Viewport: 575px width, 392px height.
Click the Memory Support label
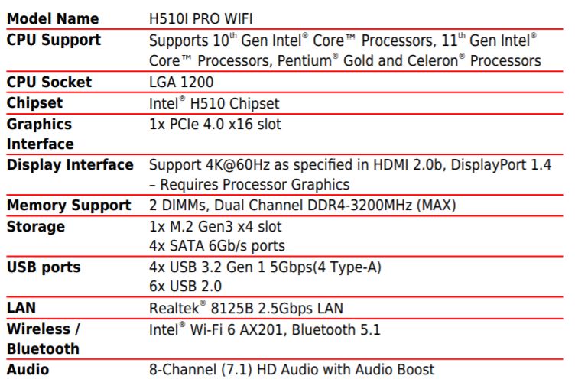[69, 206]
